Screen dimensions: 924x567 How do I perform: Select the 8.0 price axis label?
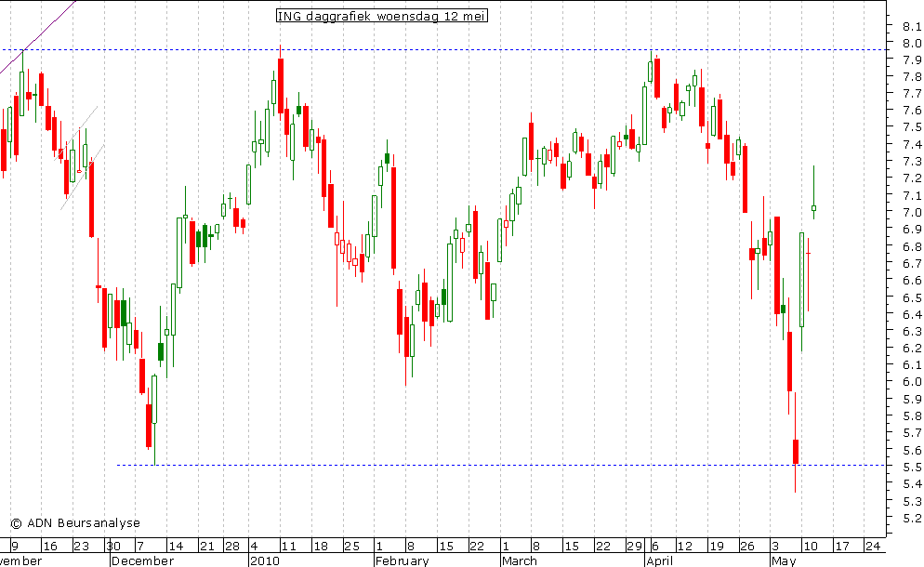(912, 43)
